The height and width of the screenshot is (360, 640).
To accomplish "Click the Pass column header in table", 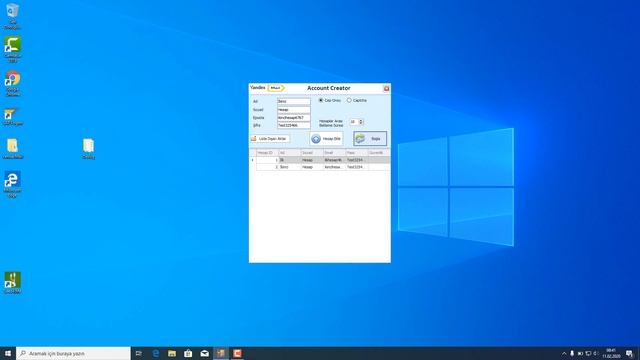I will pyautogui.click(x=356, y=153).
